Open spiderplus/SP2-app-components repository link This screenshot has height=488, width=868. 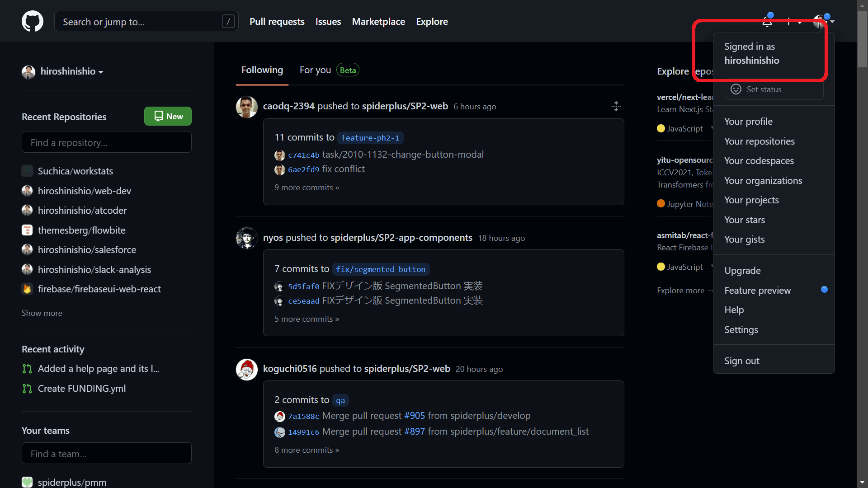pos(401,238)
